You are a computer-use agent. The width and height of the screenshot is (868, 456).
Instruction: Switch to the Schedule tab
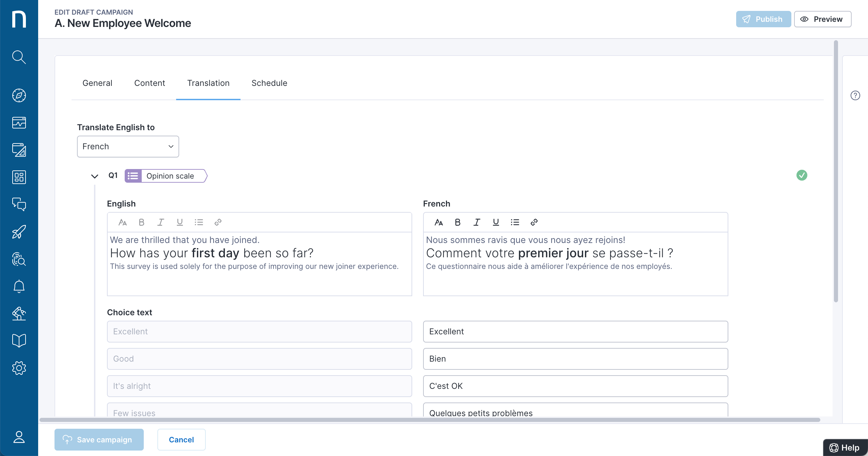269,83
